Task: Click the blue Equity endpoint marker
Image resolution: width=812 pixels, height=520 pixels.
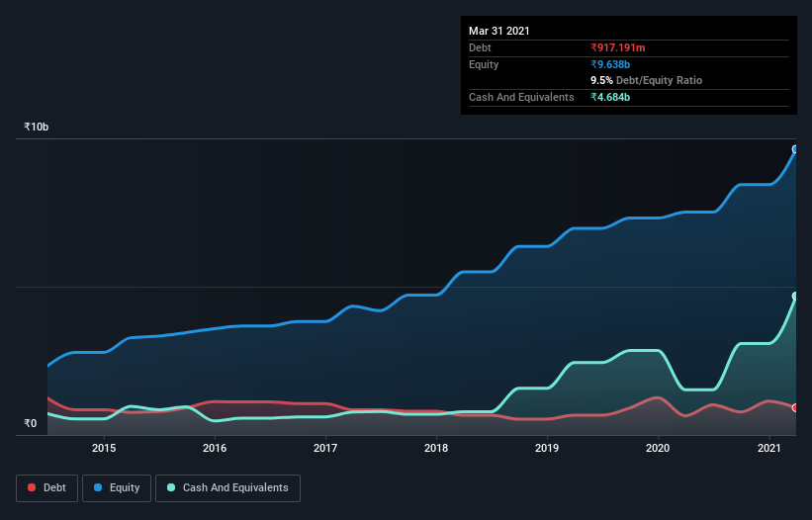Action: point(795,149)
